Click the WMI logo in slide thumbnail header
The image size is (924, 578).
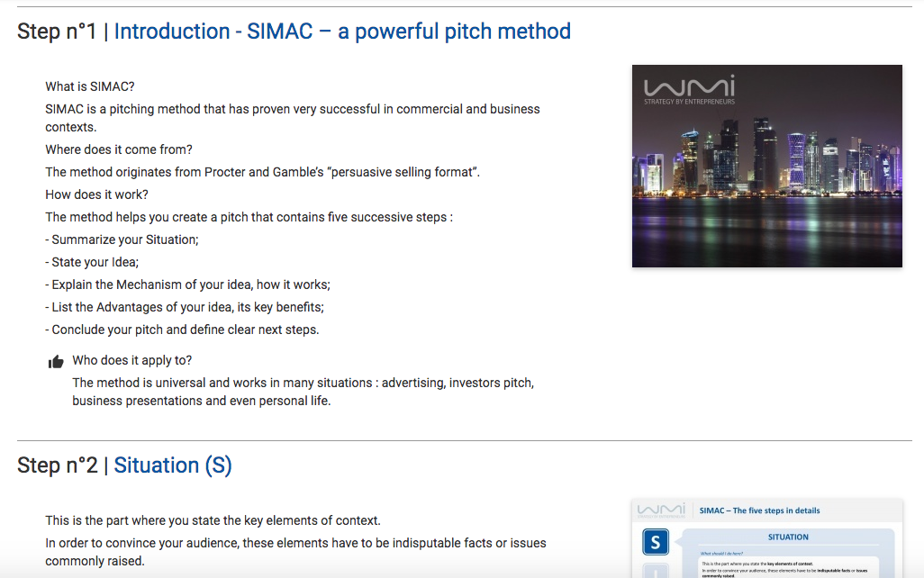point(661,510)
